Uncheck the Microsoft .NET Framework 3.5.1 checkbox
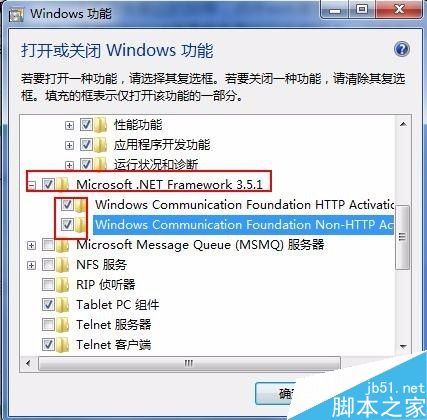This screenshot has width=427, height=420. 48,184
